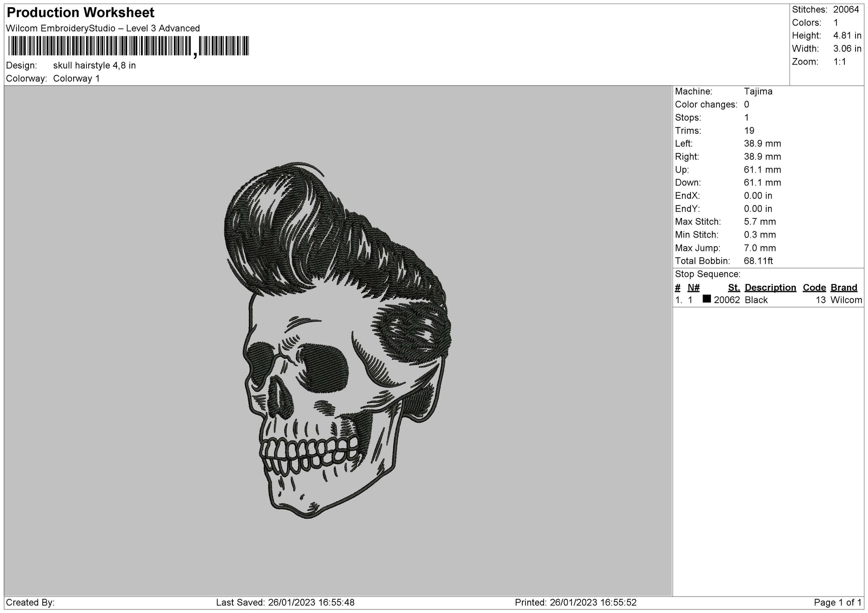Click the Page 1 of 1 indicator
The image size is (868, 613).
[837, 603]
